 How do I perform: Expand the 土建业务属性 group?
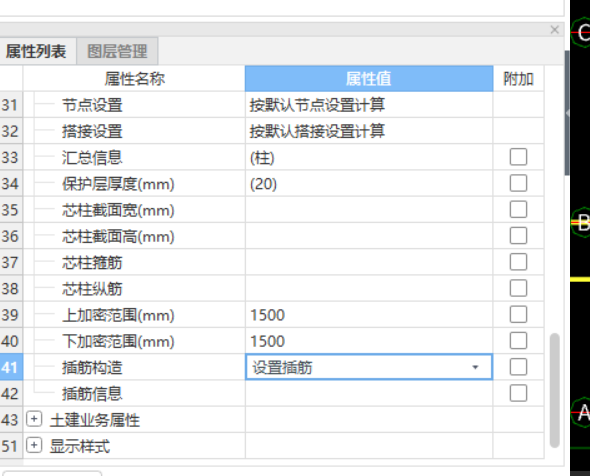click(34, 419)
